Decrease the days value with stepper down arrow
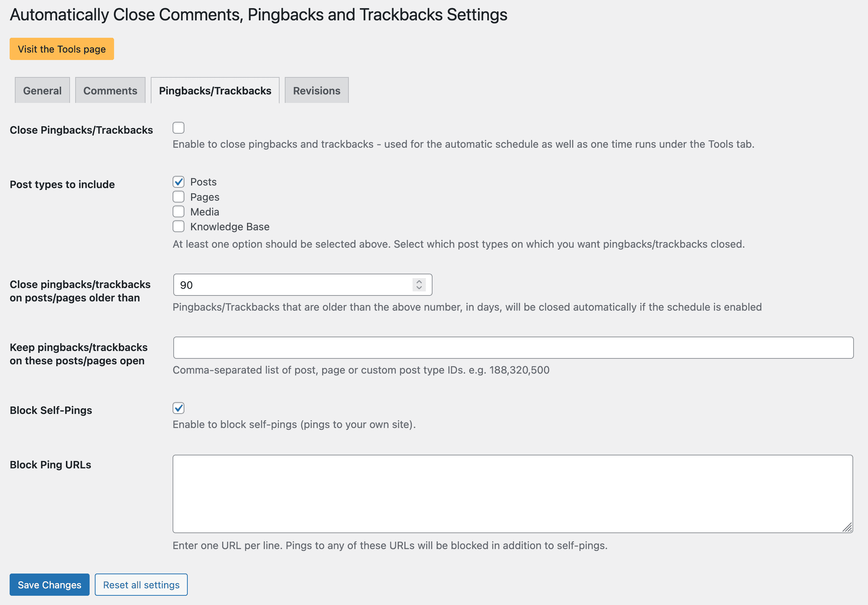Screen dimensions: 868x605 click(419, 288)
